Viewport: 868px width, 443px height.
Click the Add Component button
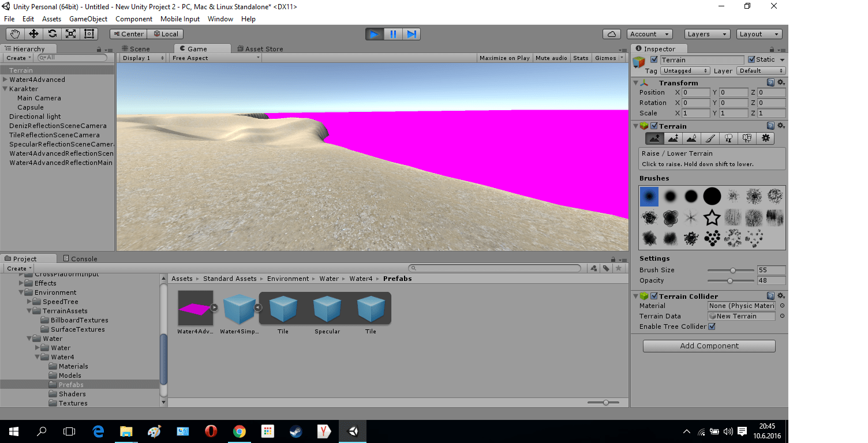coord(709,346)
